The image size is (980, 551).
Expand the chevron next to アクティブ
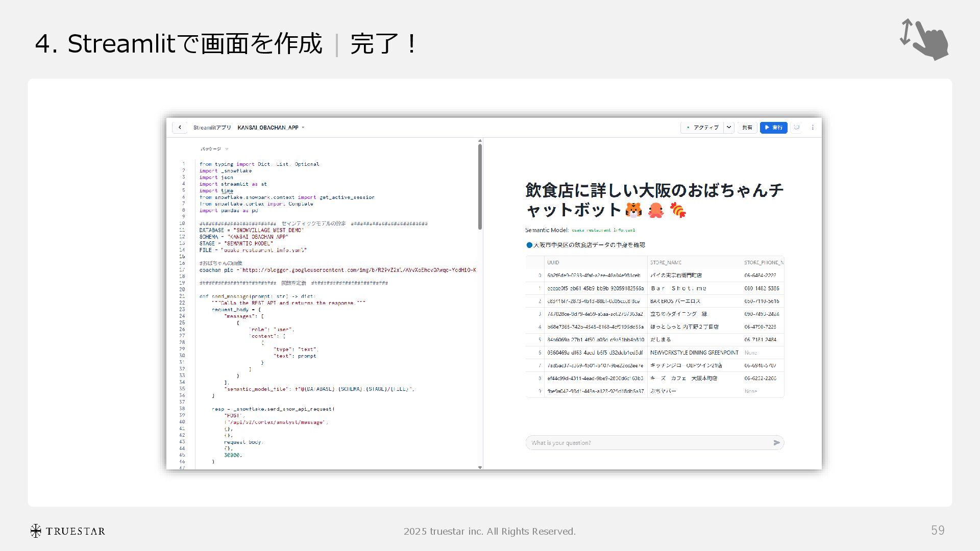pos(729,128)
